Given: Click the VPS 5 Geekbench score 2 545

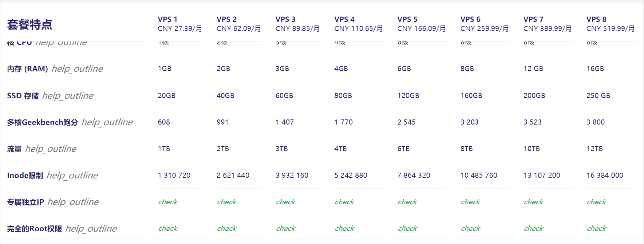Looking at the screenshot, I should point(406,122).
